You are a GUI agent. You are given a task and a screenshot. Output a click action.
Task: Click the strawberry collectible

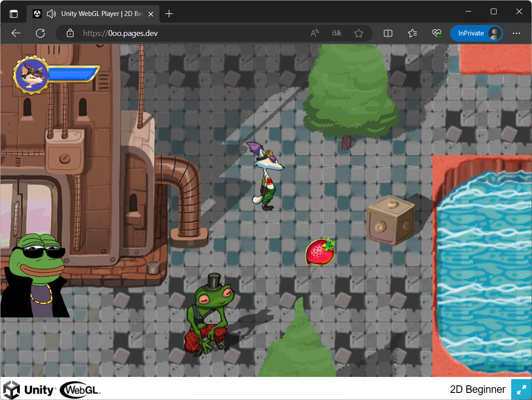coord(320,252)
